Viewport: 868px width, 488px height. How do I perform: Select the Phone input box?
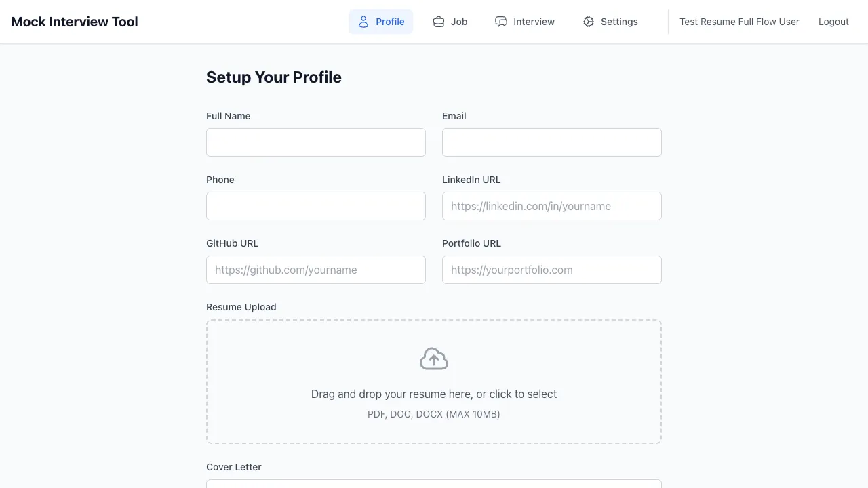click(x=316, y=206)
